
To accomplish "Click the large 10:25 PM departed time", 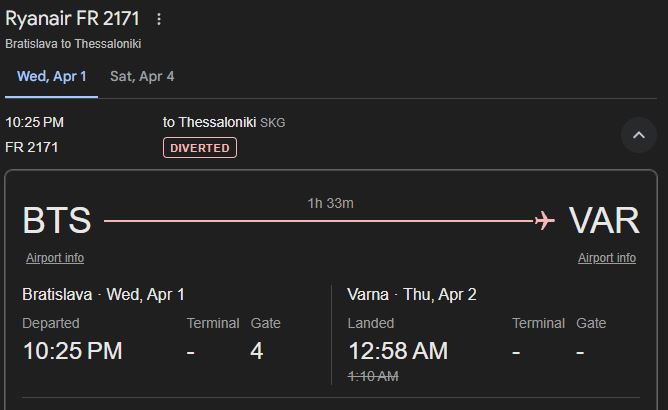I will (x=72, y=351).
